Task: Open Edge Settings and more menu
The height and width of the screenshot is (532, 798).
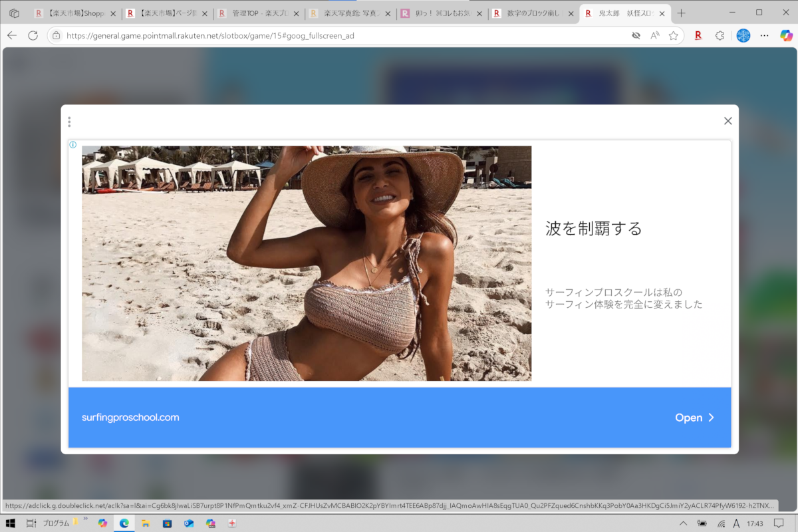Action: [764, 36]
